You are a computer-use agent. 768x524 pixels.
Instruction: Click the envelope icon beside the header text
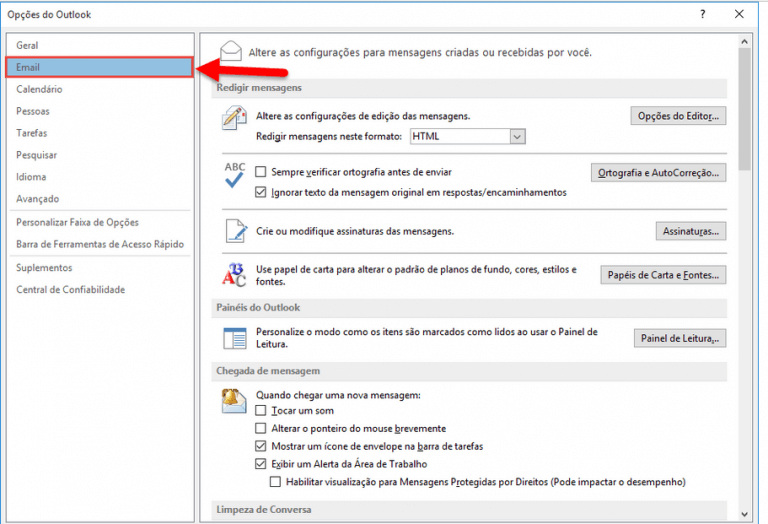pos(231,51)
